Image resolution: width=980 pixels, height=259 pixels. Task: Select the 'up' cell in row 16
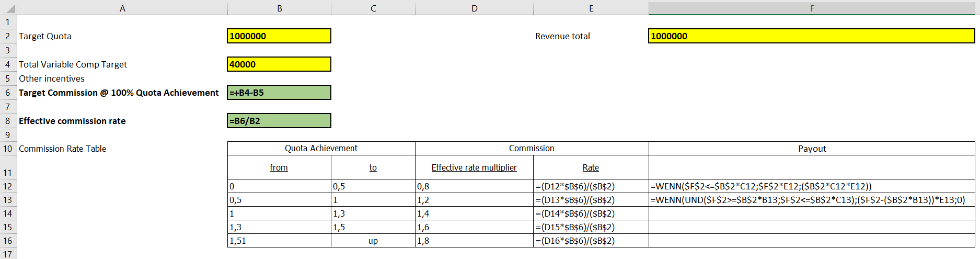(x=373, y=241)
